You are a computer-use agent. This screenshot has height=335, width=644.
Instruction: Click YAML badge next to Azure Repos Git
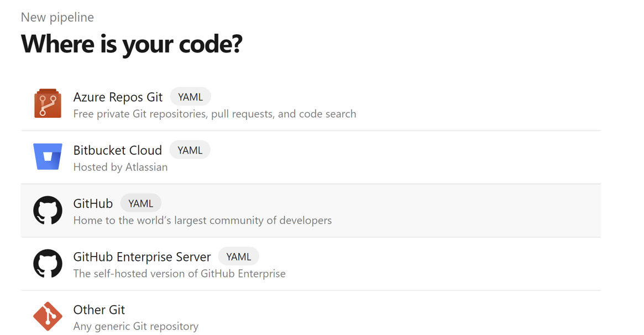(191, 97)
